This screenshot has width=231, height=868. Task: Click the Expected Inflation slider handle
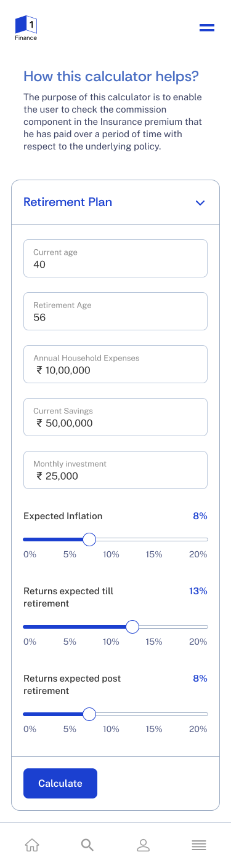pos(89,540)
